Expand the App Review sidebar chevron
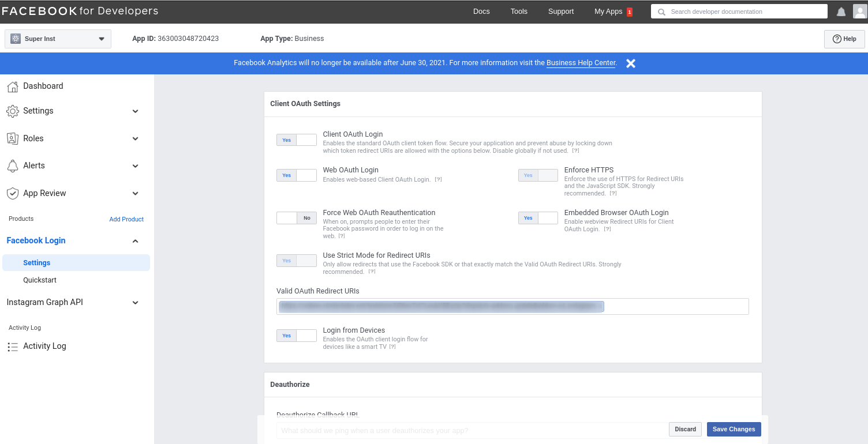868x444 pixels. pos(136,194)
